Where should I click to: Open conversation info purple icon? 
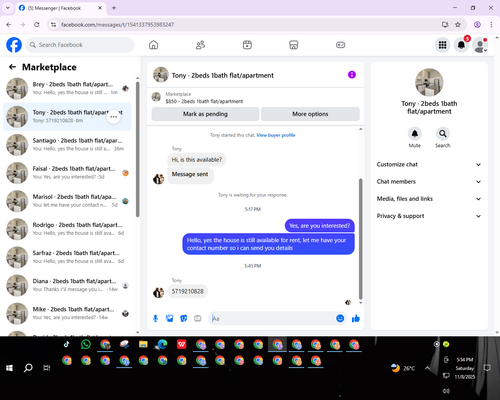352,75
